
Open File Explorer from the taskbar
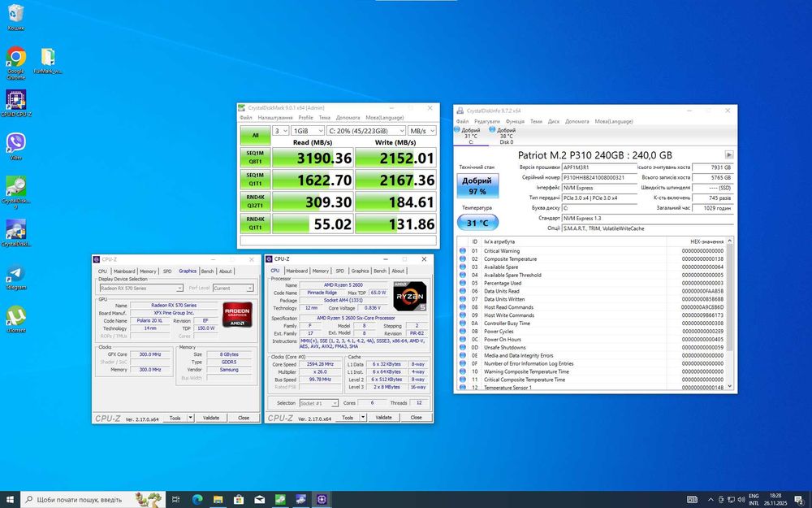coord(218,499)
